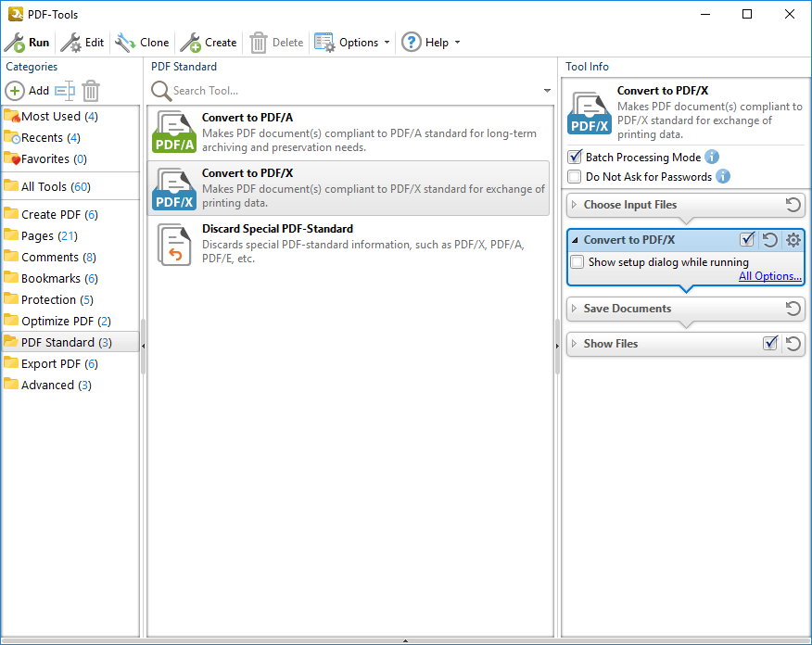812x645 pixels.
Task: Add a new category
Action: [27, 91]
